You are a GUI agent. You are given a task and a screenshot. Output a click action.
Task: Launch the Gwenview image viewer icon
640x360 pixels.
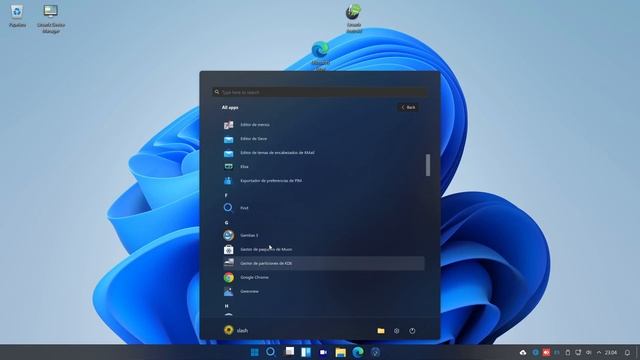[x=229, y=291]
